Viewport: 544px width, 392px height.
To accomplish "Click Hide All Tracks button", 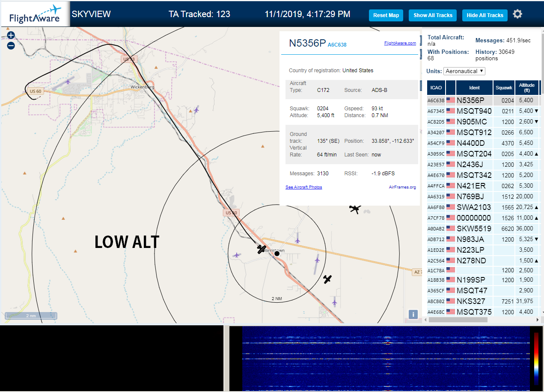I will click(485, 15).
